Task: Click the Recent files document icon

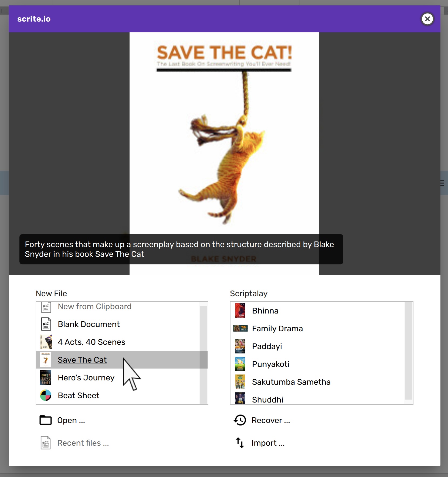Action: click(46, 443)
